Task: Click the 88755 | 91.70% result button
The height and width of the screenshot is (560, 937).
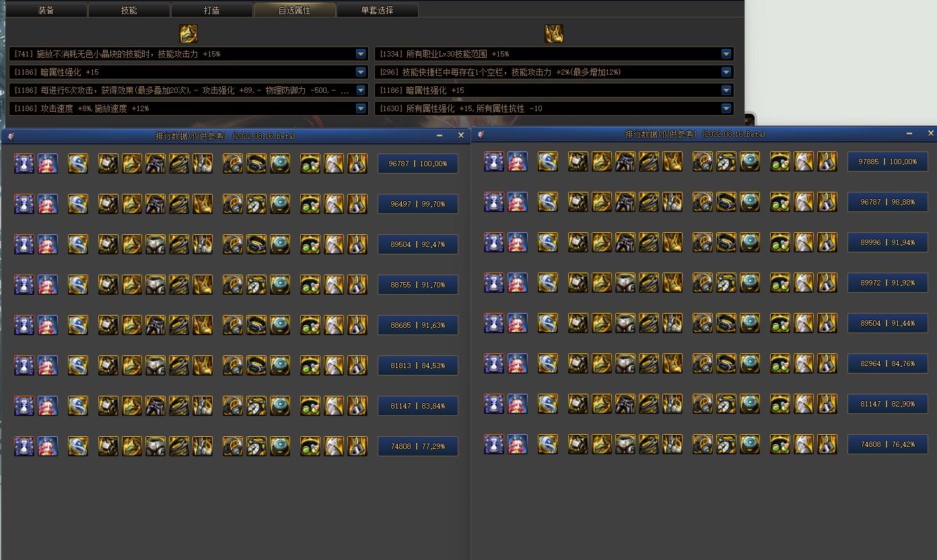Action: [x=418, y=285]
